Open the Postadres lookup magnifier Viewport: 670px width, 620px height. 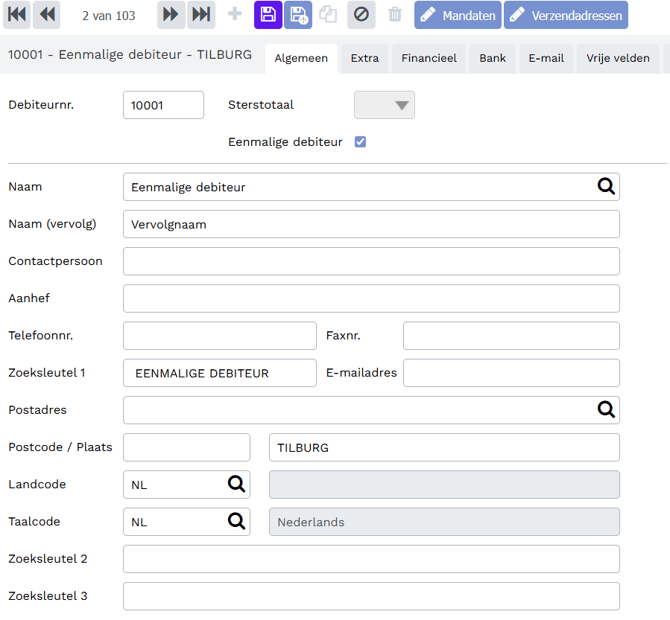coord(606,410)
